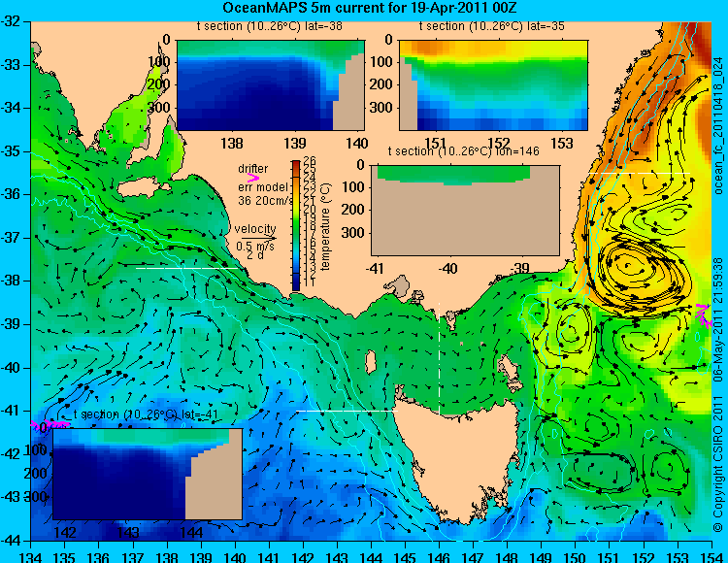Click the white dashed lat=-41 section line
This screenshot has width=728, height=563.
[x=347, y=411]
